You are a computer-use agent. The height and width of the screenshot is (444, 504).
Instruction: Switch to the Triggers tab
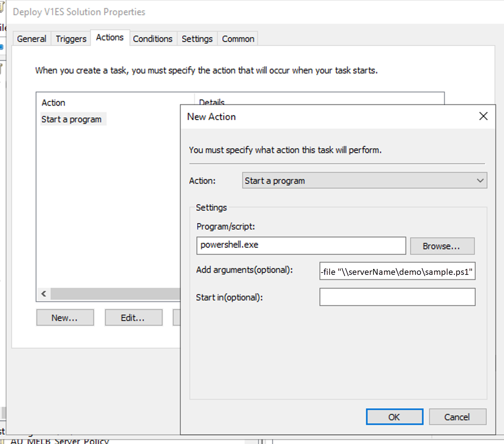pos(71,38)
